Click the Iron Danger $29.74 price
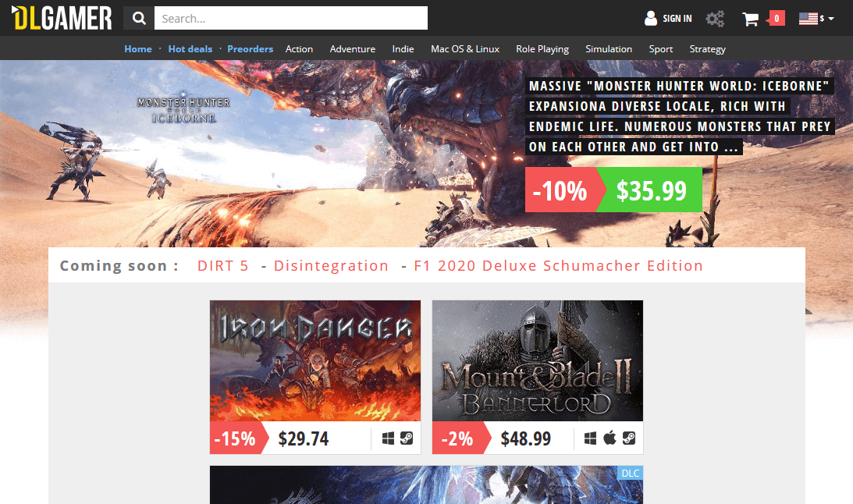 click(304, 438)
